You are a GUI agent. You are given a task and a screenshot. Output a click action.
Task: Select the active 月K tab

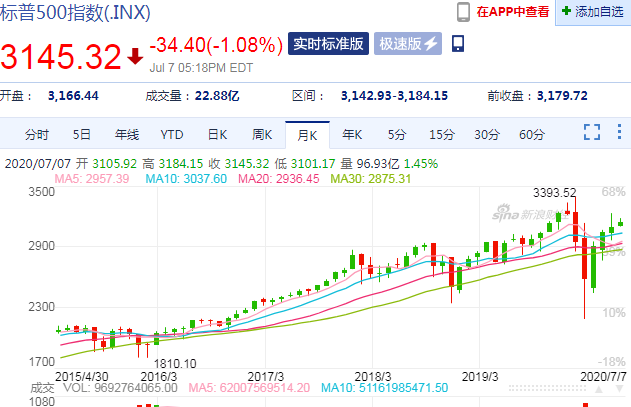pyautogui.click(x=307, y=135)
